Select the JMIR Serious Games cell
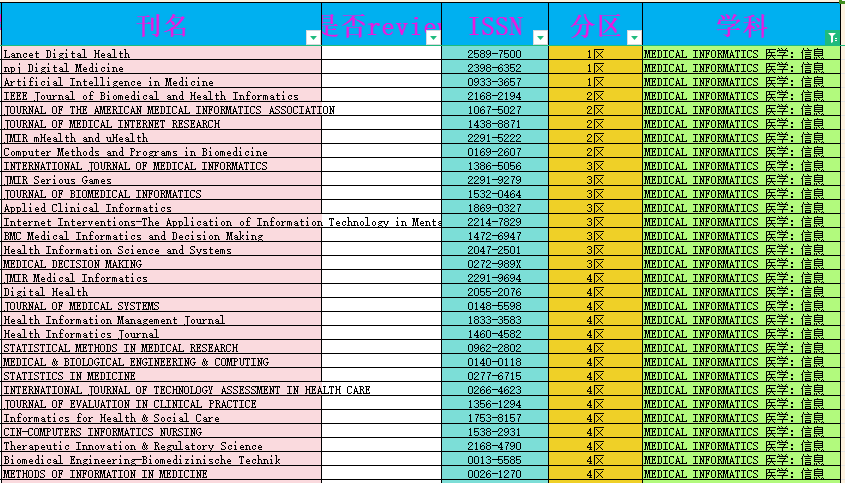The image size is (845, 483). coord(162,180)
